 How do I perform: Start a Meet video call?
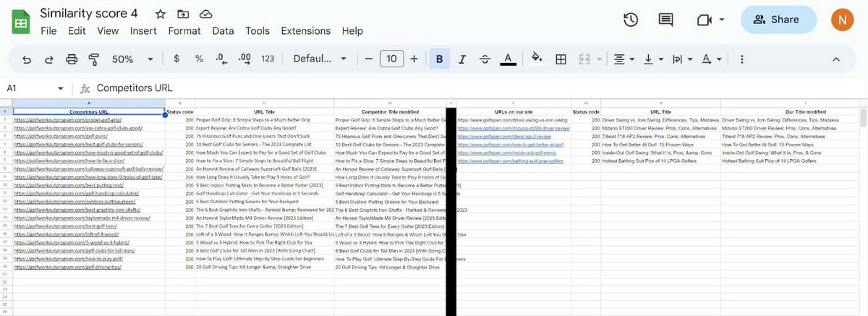click(705, 20)
